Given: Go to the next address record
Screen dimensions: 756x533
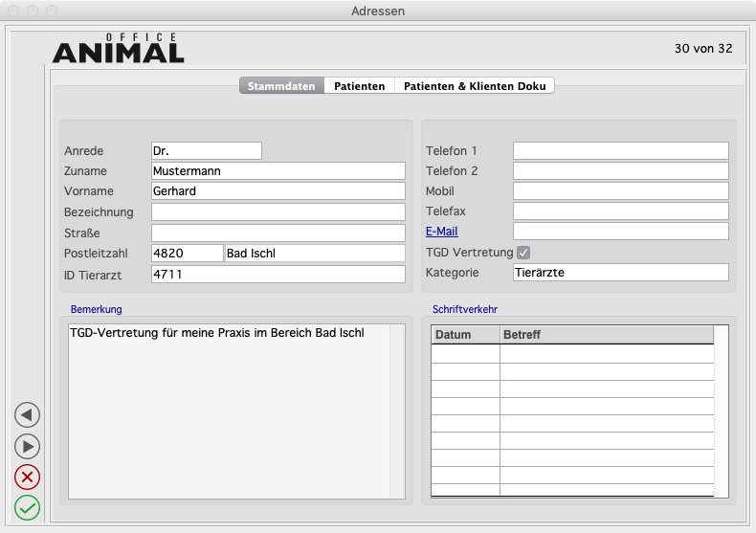Looking at the screenshot, I should [28, 446].
